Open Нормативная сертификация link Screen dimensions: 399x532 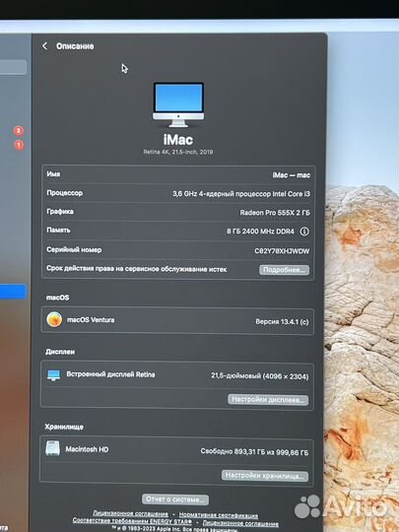219,515
